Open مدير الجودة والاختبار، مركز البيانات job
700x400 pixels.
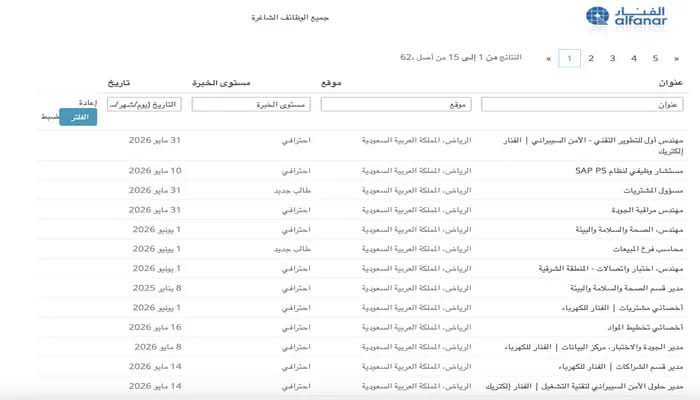pyautogui.click(x=594, y=347)
